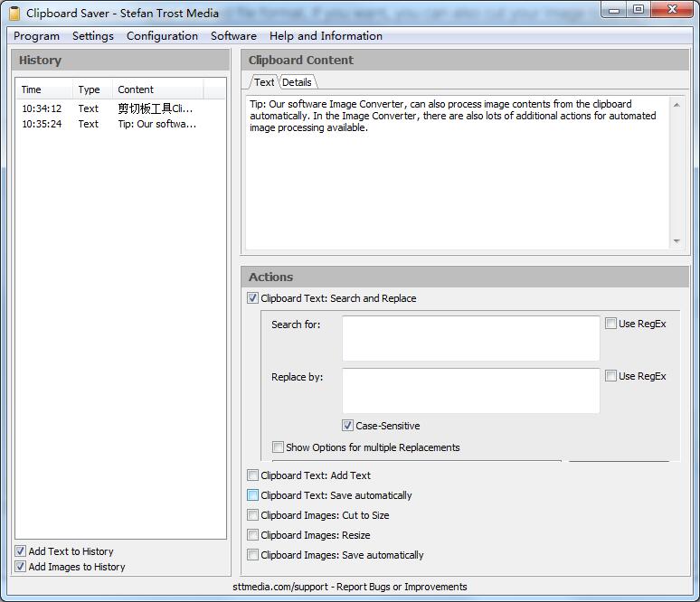700x602 pixels.
Task: Switch to the Text tab
Action: coord(264,82)
